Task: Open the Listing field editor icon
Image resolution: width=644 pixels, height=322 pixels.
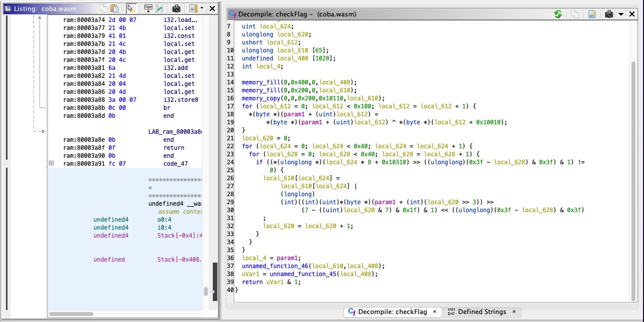Action: (x=148, y=8)
